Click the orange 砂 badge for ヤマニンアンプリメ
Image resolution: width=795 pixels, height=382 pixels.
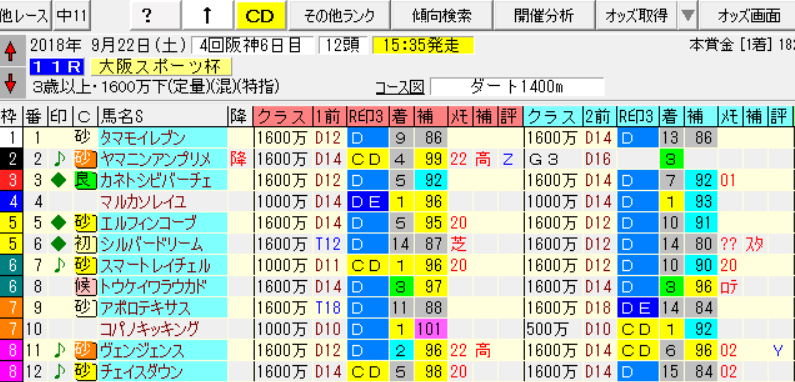tap(85, 159)
